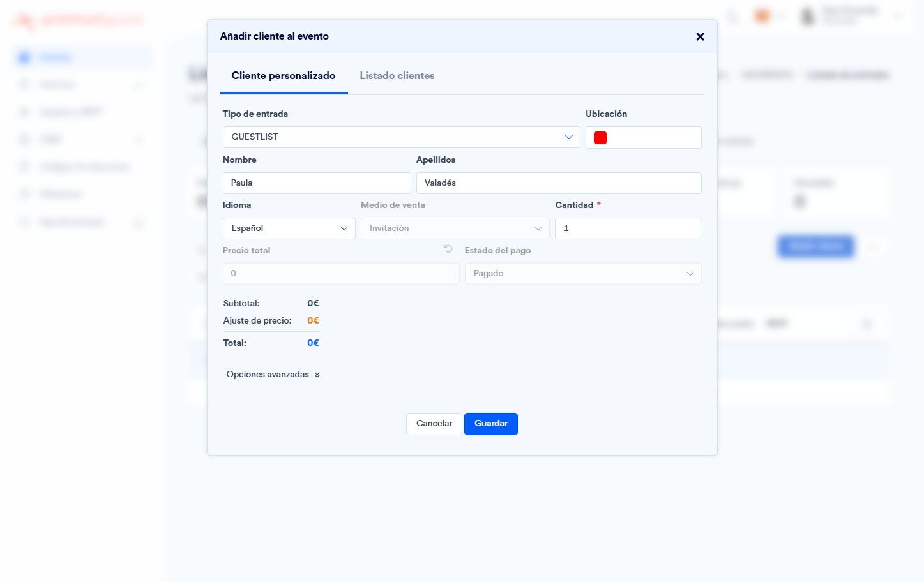Open the Estado del pago Pagado dropdown
Image resolution: width=924 pixels, height=582 pixels.
[583, 274]
